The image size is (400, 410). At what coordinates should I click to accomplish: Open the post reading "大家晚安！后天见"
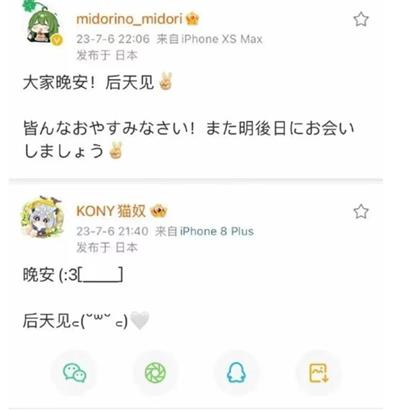98,82
